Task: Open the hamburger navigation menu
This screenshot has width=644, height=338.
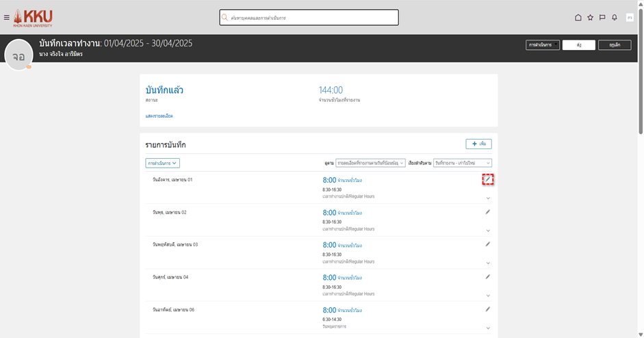Action: (x=7, y=17)
